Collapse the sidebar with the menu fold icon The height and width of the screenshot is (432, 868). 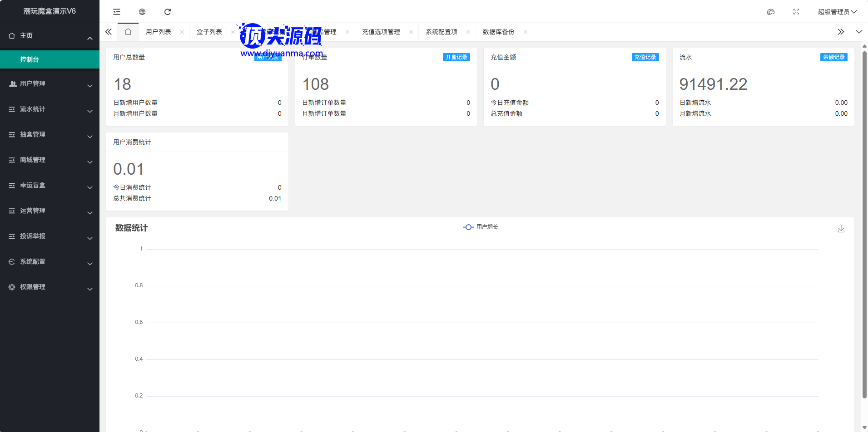[117, 12]
